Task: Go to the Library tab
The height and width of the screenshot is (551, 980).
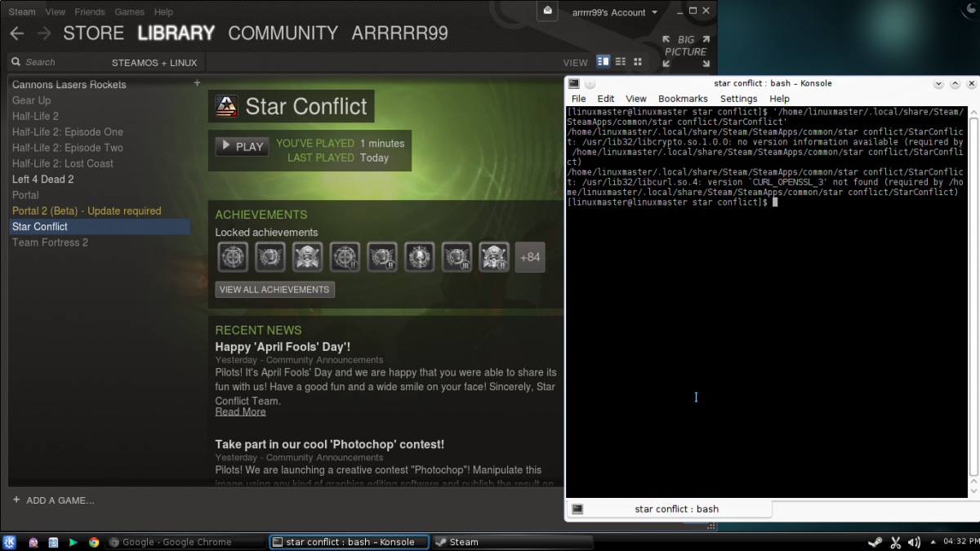Action: [176, 33]
